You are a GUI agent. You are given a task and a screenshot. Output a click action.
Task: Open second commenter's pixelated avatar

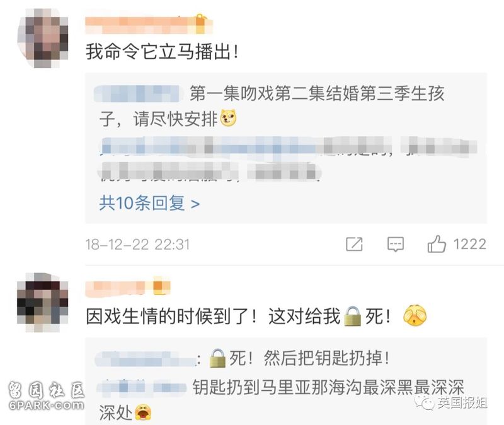[42, 303]
